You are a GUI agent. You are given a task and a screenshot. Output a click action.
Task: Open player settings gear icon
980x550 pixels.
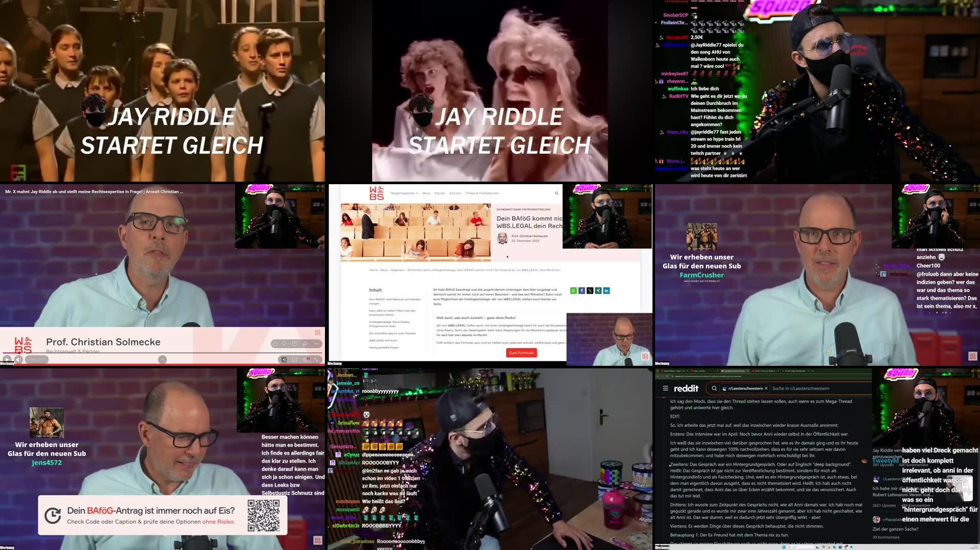[306, 360]
